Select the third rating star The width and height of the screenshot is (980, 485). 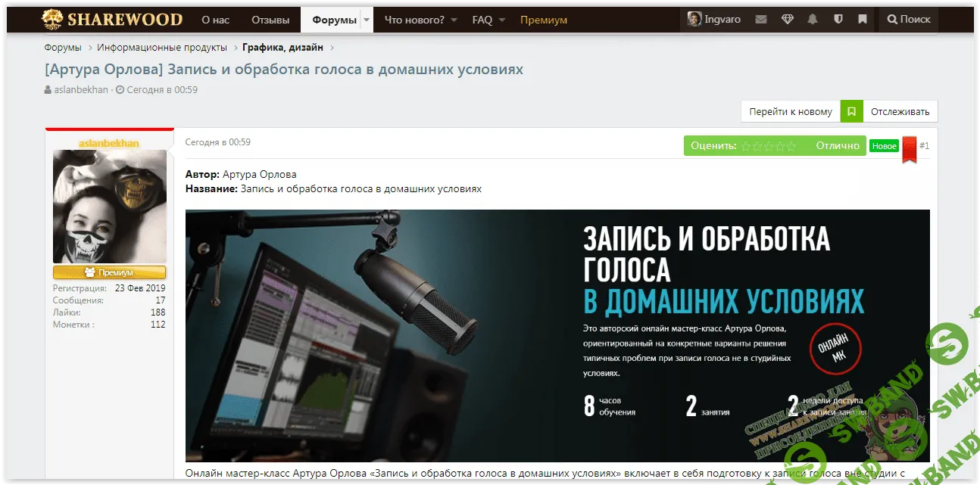769,146
